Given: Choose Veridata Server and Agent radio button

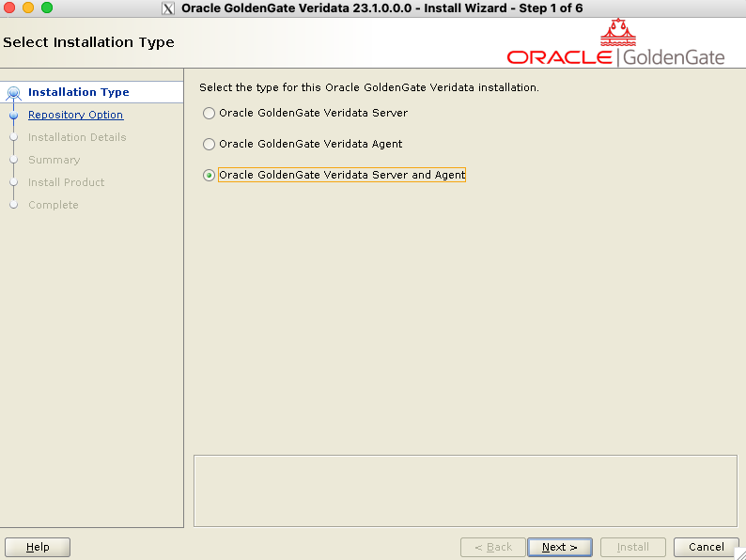Looking at the screenshot, I should point(209,176).
